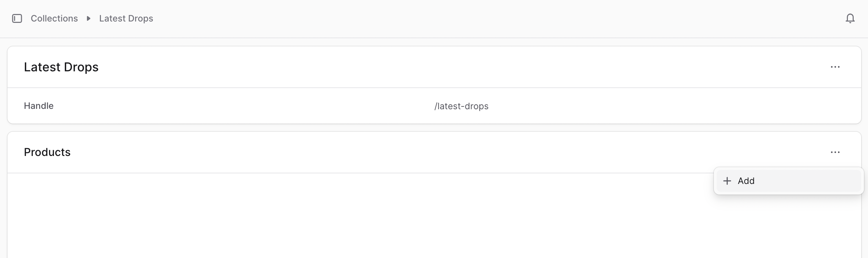Choose Add from the Products menu

(789, 181)
